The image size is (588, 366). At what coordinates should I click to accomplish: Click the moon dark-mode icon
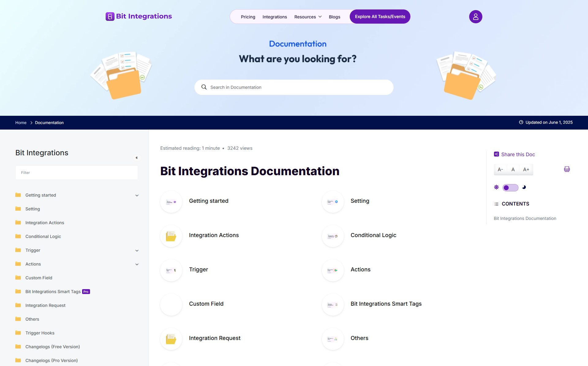point(524,187)
